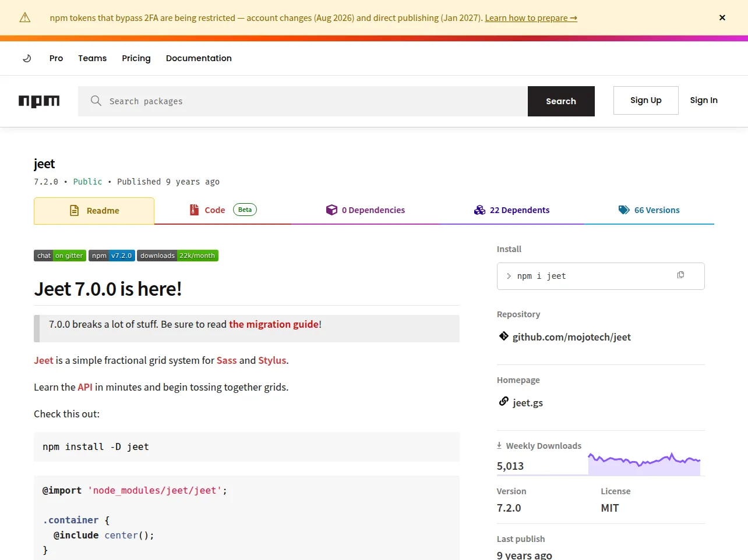Screen dimensions: 748x560
Task: Follow the Learn how to prepare link
Action: 531,18
